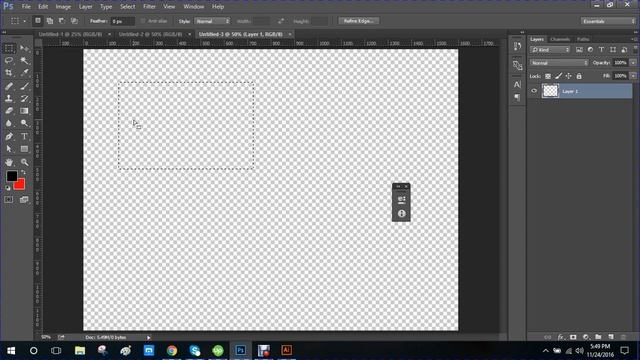Open the Paragraph panel icon

[517, 97]
